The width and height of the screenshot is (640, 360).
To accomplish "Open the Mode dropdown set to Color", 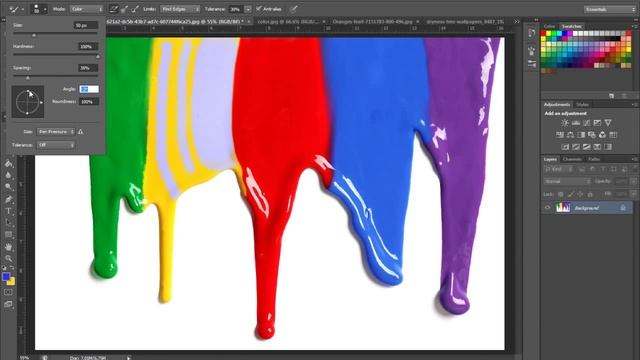I will tap(87, 9).
